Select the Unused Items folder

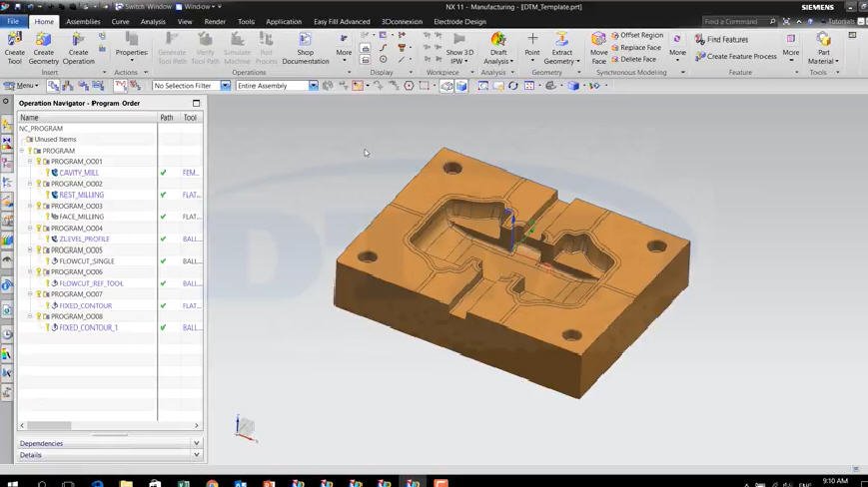coord(55,140)
